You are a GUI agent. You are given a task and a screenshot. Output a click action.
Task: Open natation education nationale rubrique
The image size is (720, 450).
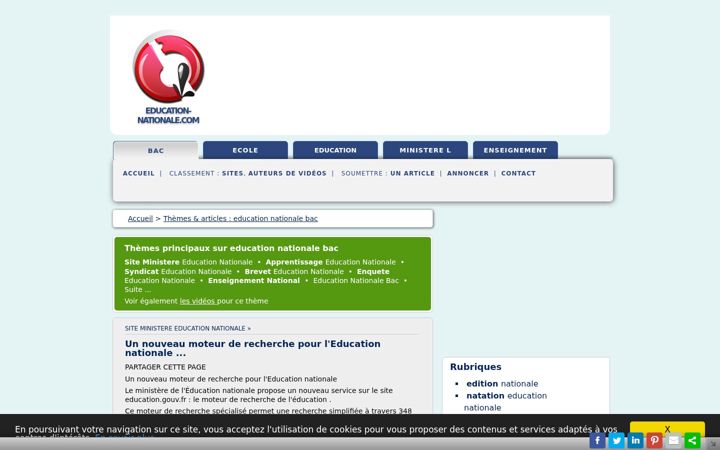click(506, 401)
